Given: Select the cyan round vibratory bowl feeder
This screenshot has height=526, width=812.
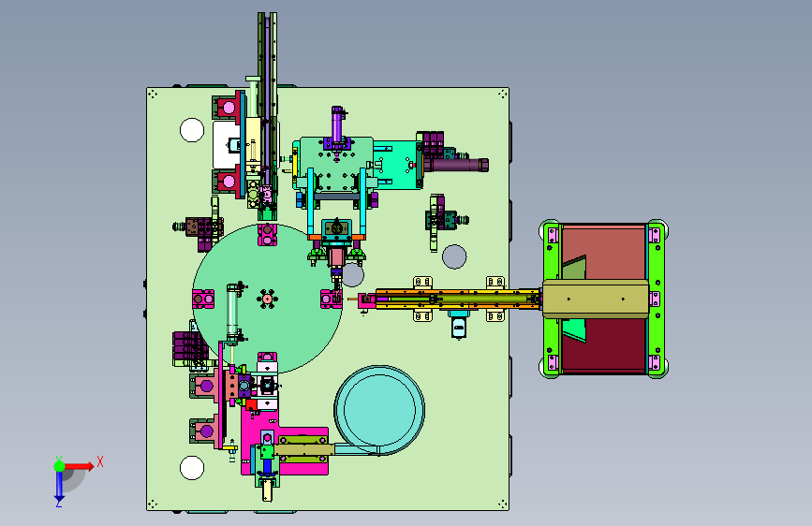Looking at the screenshot, I should tap(379, 411).
